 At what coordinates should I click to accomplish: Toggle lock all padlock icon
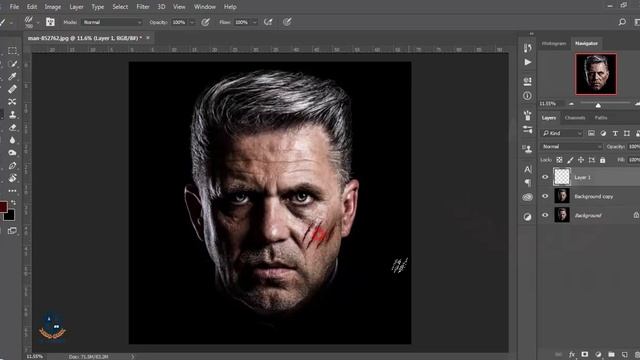tap(602, 160)
